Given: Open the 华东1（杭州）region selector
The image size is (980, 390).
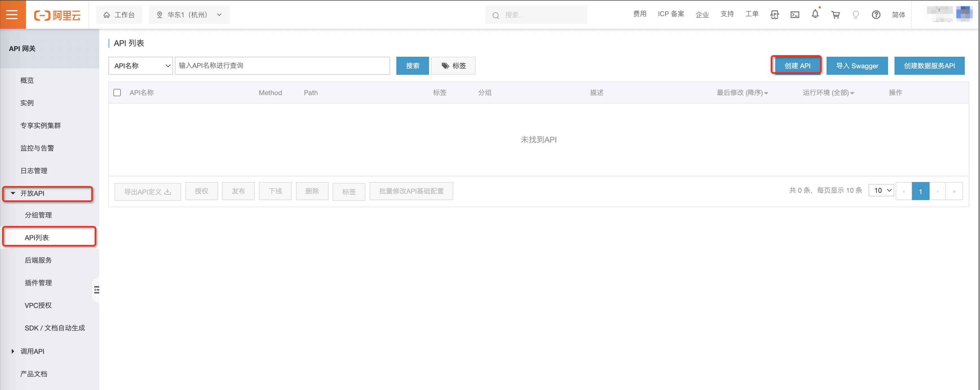Looking at the screenshot, I should pos(189,15).
